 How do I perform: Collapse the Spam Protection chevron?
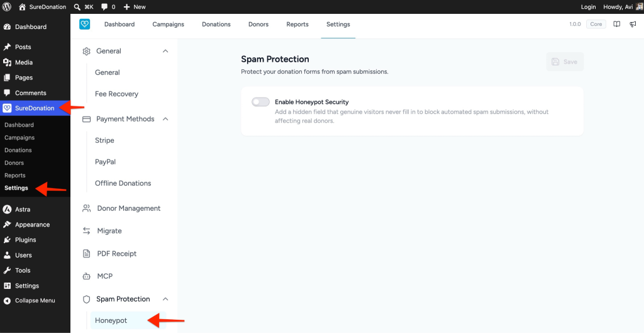(165, 299)
